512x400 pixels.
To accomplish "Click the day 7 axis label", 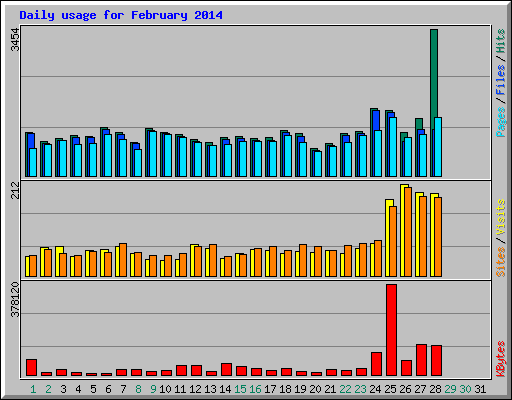I will pyautogui.click(x=123, y=389).
